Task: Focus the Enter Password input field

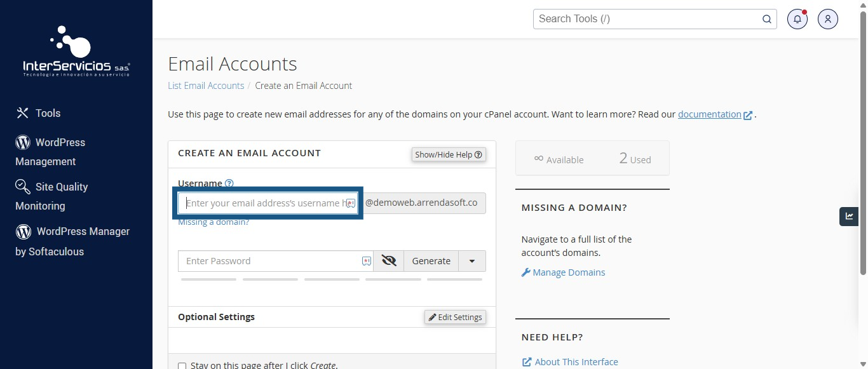Action: 276,261
